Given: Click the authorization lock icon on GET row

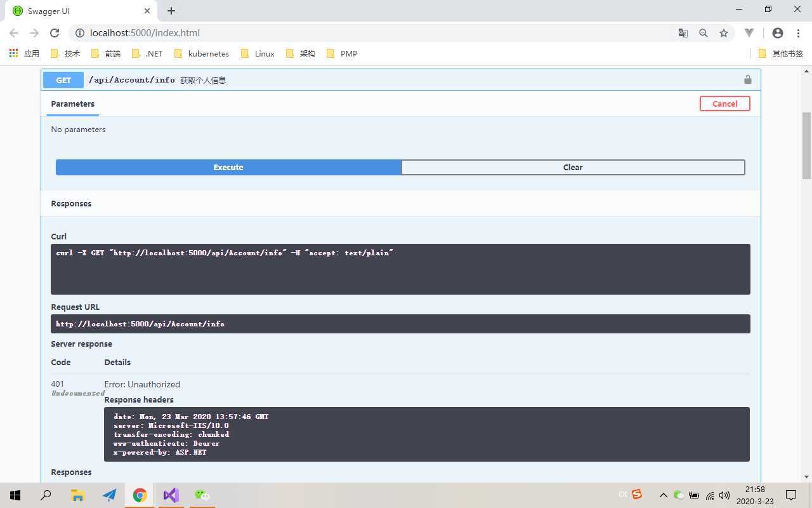Looking at the screenshot, I should click(747, 79).
